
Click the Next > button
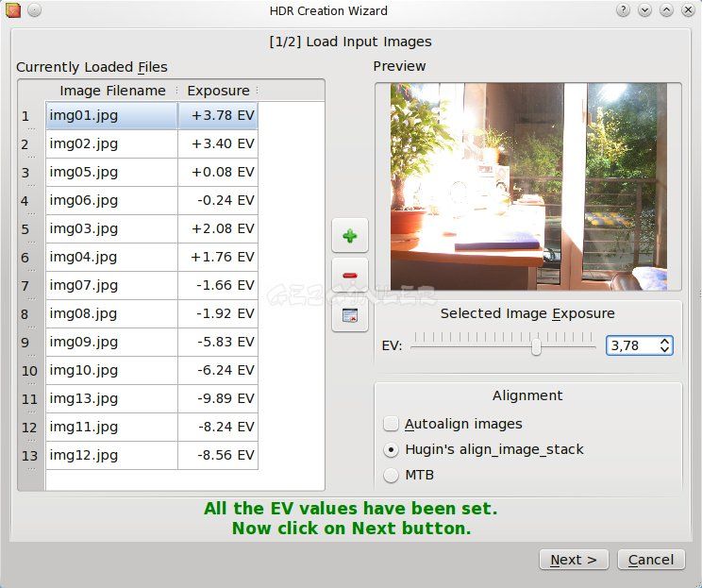click(574, 560)
